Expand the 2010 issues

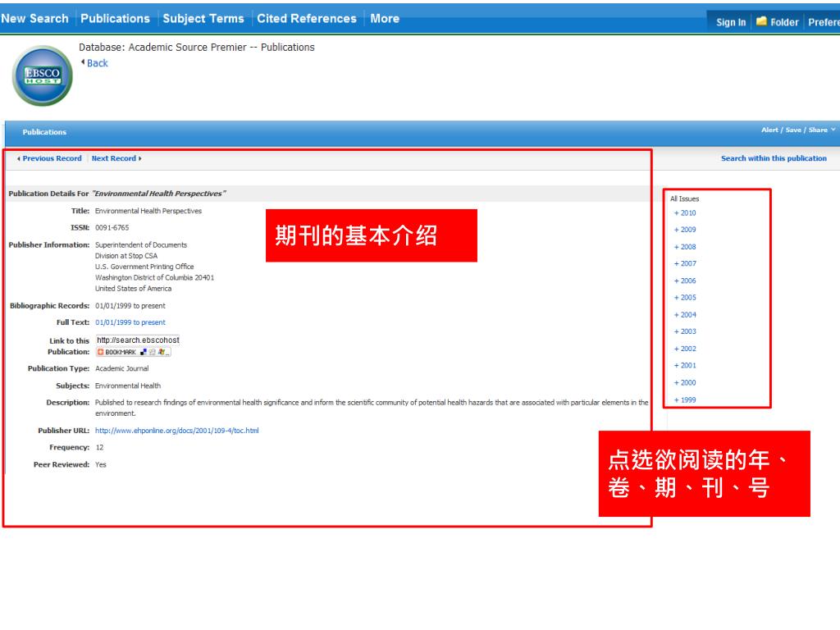pos(685,212)
